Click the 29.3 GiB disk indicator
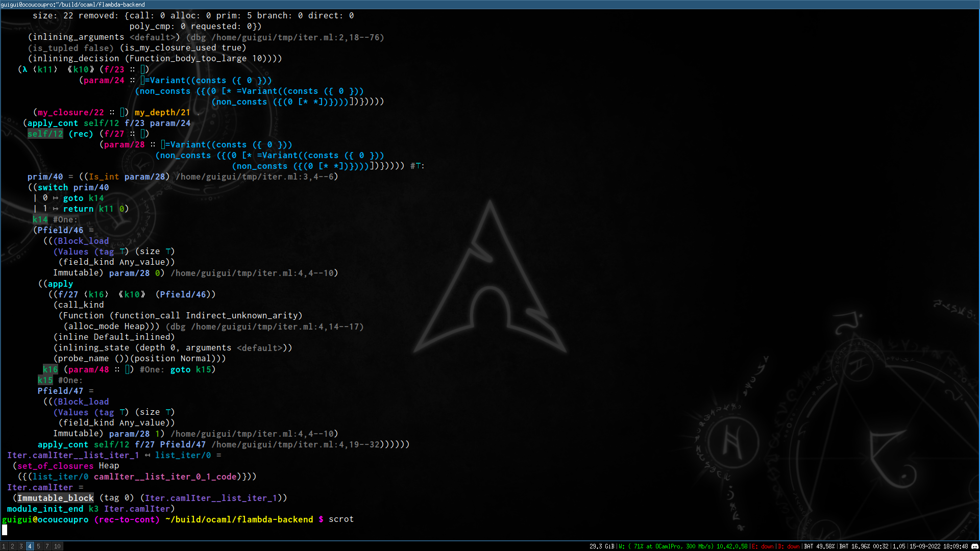 click(x=602, y=546)
